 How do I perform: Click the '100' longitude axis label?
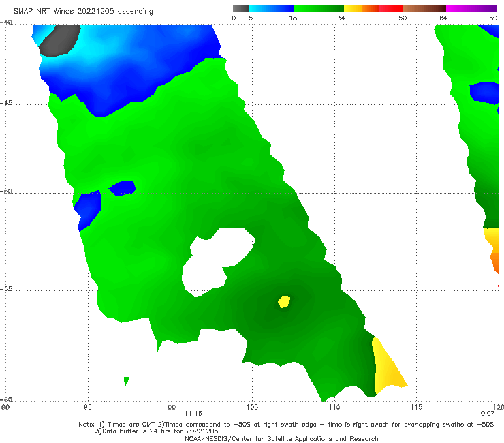(x=170, y=407)
